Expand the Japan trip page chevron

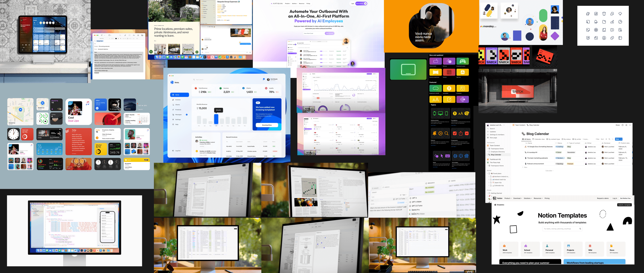click(489, 182)
